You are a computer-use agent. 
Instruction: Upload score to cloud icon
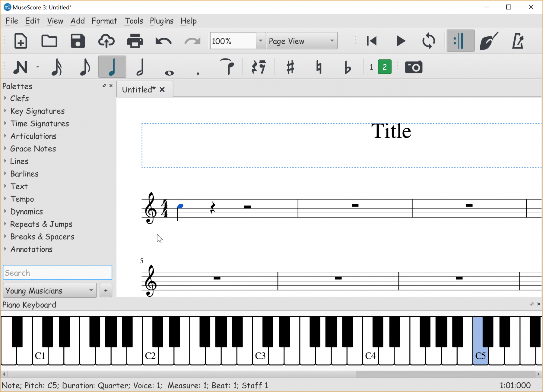(x=106, y=41)
